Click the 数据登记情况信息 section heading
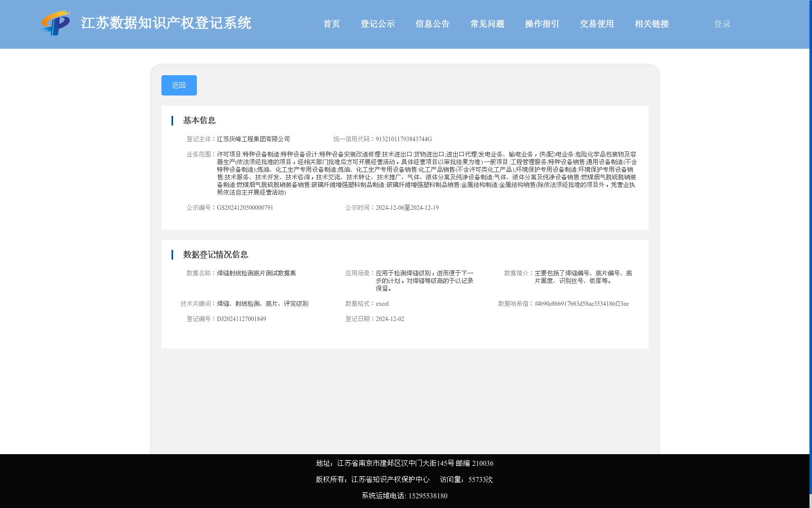812x508 pixels. click(x=216, y=255)
